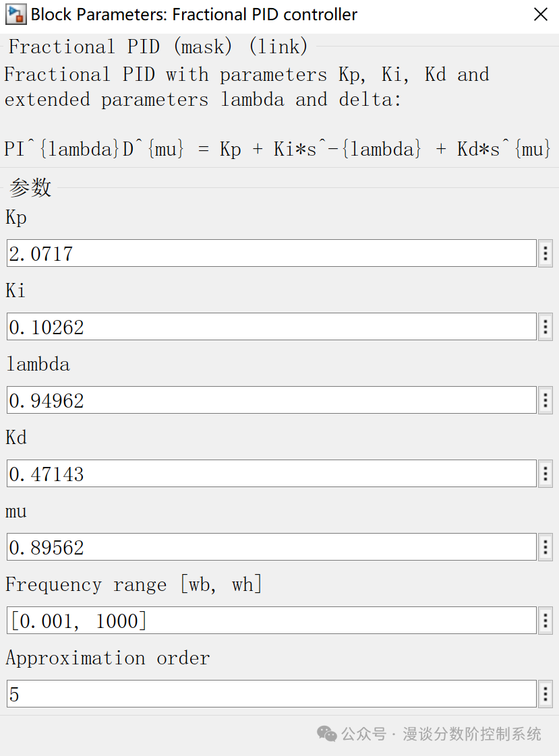
Task: Click the 参数 section header
Action: [x=29, y=187]
